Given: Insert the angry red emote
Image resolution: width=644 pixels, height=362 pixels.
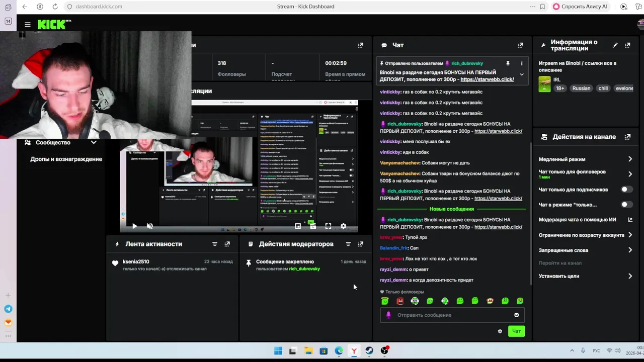Looking at the screenshot, I should 400,301.
